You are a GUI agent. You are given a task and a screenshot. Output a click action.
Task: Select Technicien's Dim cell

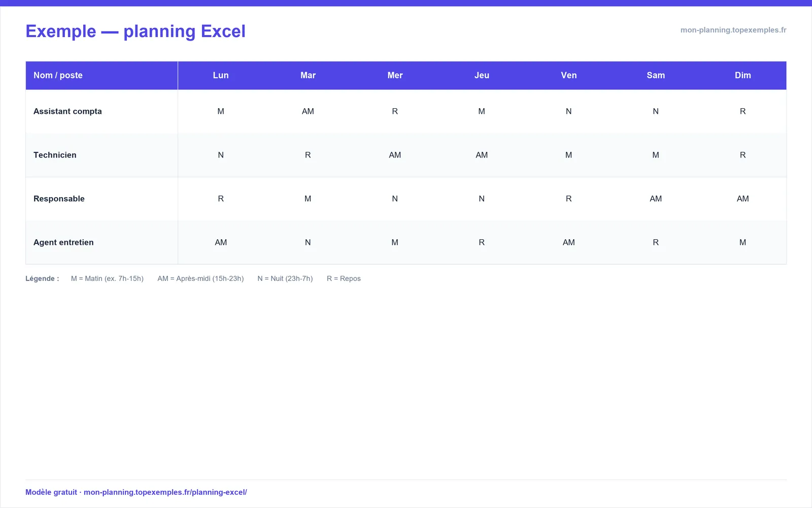pos(743,155)
